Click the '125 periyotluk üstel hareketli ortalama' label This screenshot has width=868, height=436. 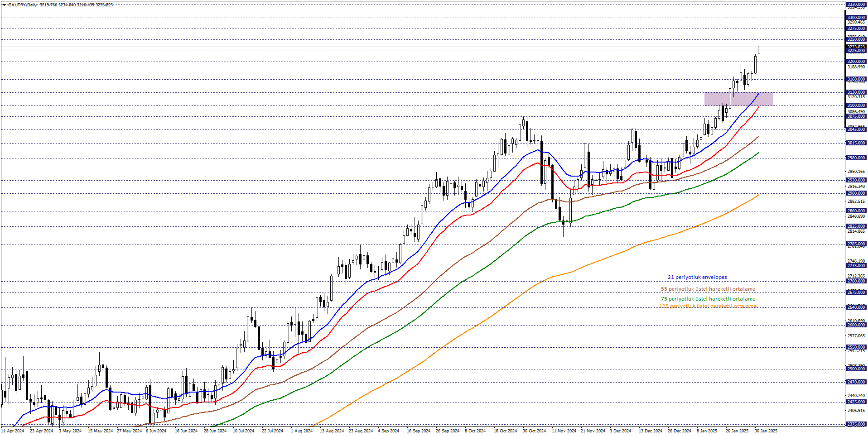[x=708, y=306]
